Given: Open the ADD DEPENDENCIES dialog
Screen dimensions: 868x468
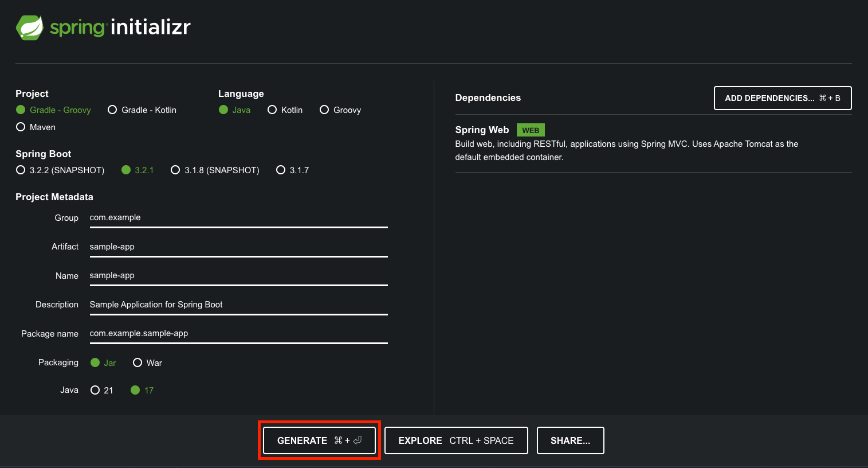Looking at the screenshot, I should (x=781, y=98).
